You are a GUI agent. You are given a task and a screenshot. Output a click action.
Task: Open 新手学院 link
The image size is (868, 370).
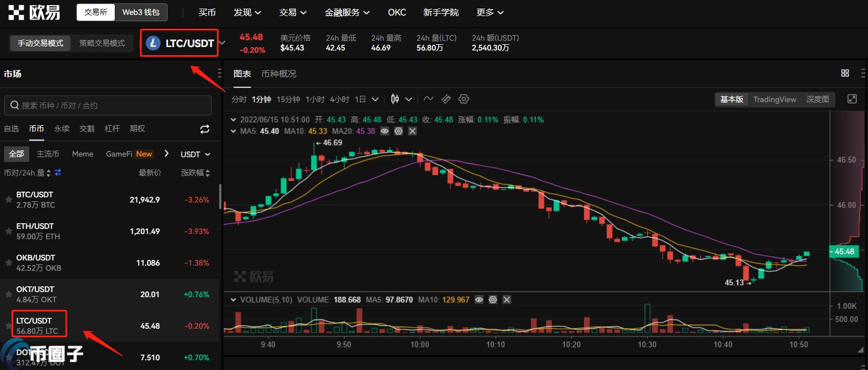tap(441, 12)
